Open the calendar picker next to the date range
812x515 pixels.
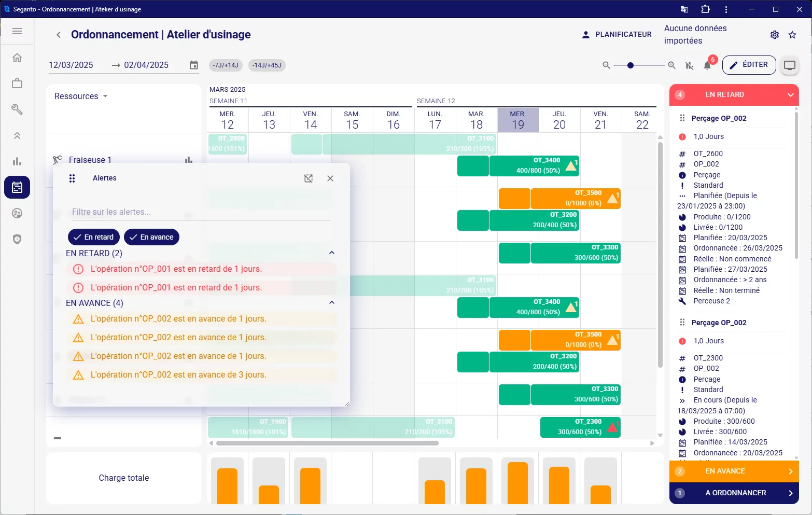click(193, 65)
